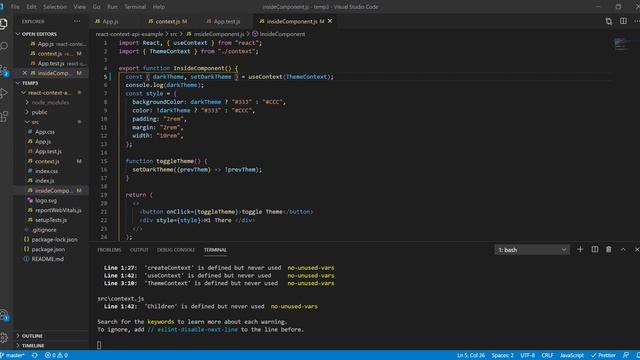Open the File menu

[15, 7]
